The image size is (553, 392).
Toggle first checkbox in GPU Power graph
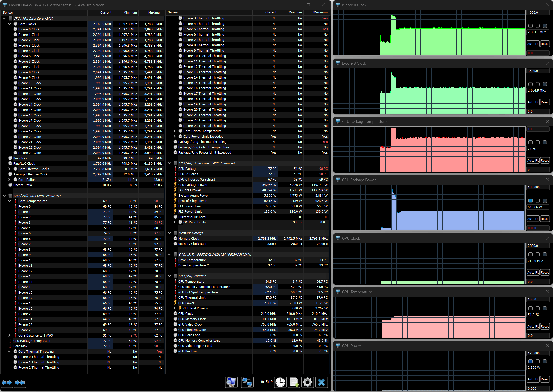[x=530, y=361]
